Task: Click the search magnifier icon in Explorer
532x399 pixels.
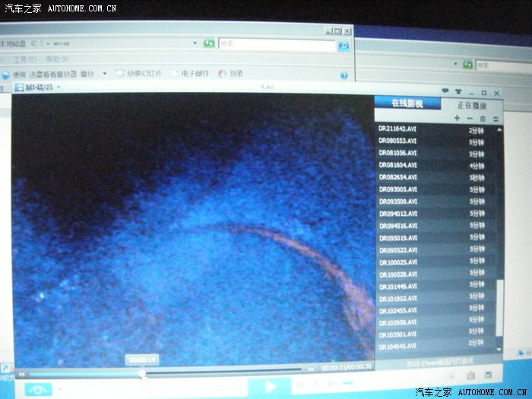Action: pos(343,46)
